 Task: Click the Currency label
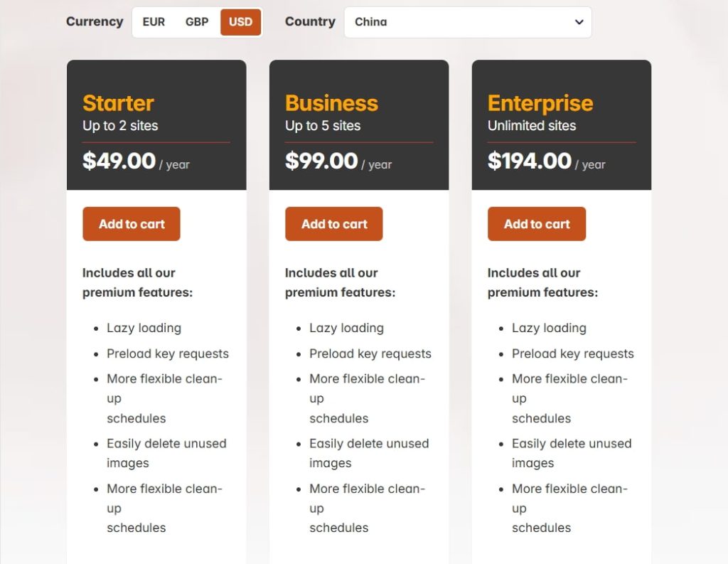pyautogui.click(x=95, y=21)
